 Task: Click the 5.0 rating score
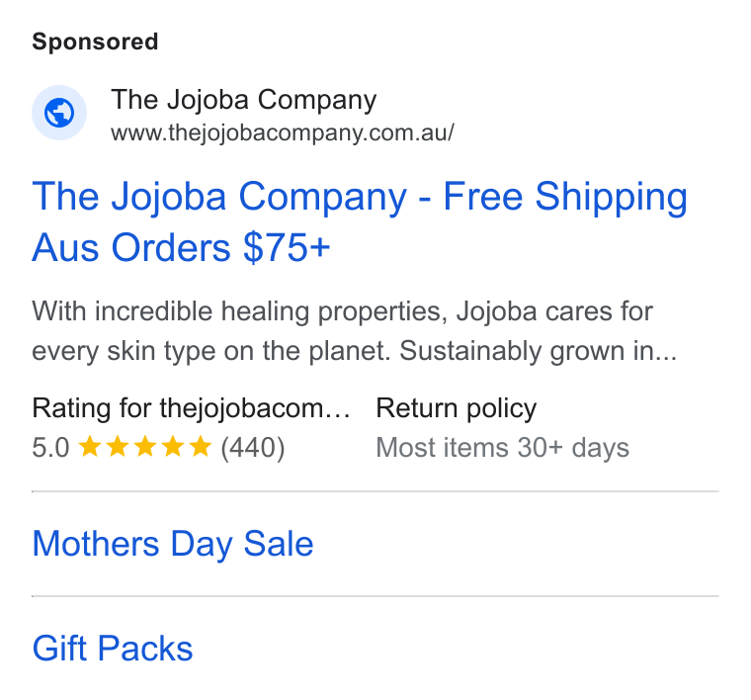pyautogui.click(x=50, y=448)
